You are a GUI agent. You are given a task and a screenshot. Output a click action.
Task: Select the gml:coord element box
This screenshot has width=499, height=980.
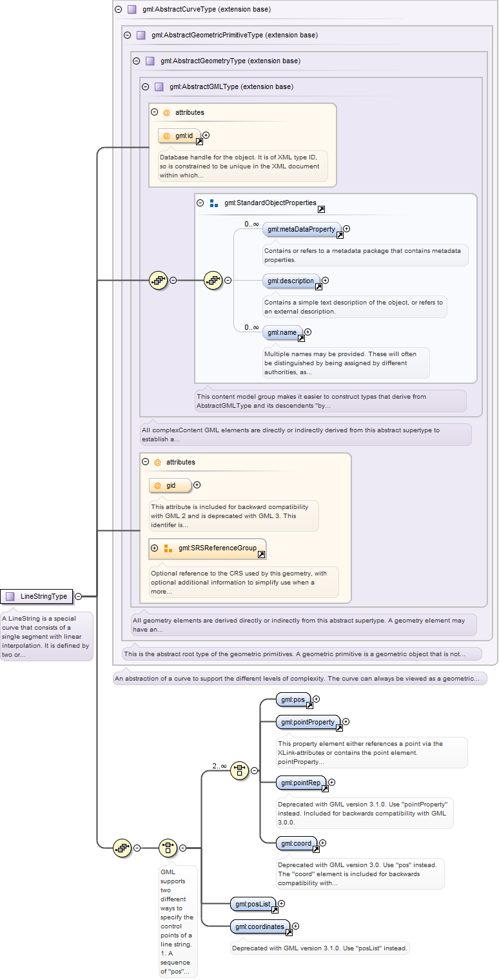click(297, 843)
